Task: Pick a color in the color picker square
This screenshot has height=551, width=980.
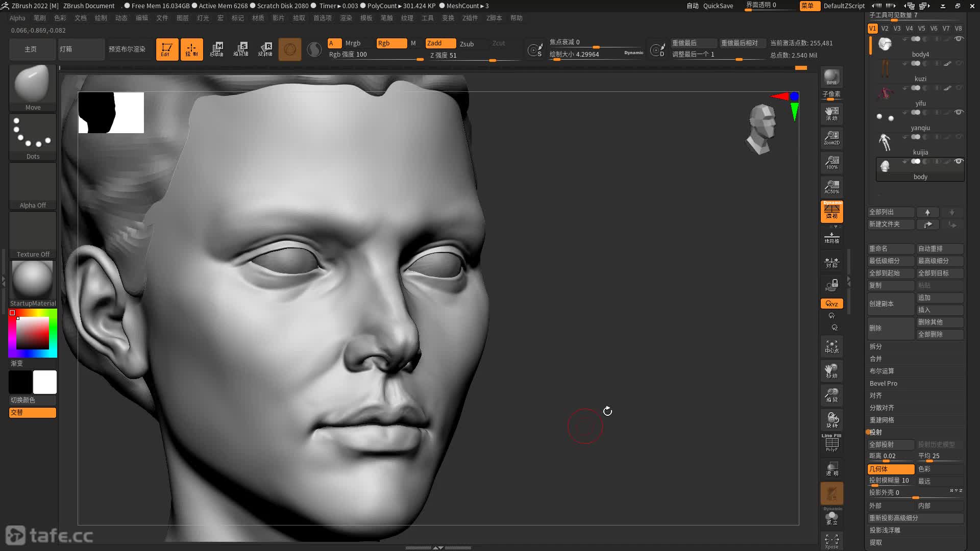Action: pyautogui.click(x=33, y=333)
